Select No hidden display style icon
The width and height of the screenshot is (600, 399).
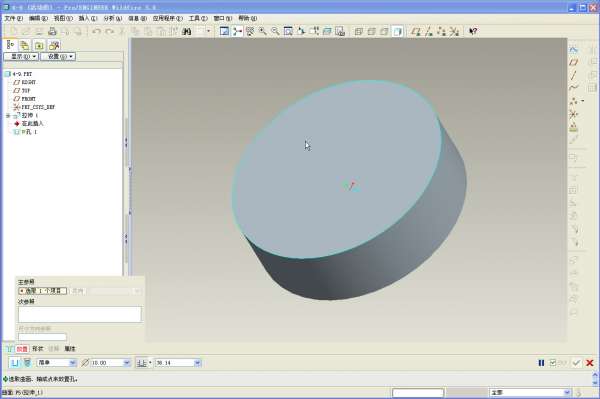pyautogui.click(x=385, y=31)
